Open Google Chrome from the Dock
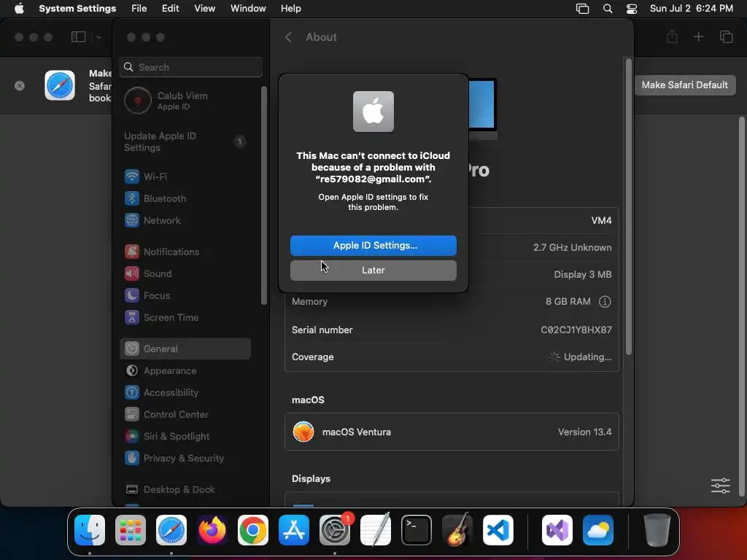Viewport: 747px width, 560px height. coord(253,530)
